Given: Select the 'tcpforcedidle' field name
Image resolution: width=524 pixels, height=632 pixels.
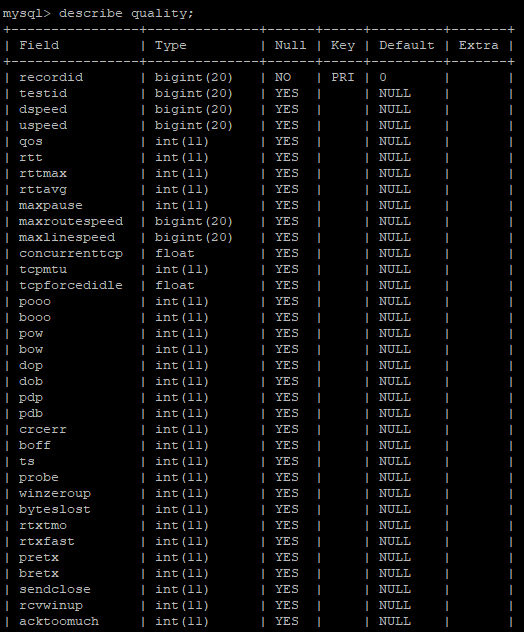Looking at the screenshot, I should coord(71,285).
